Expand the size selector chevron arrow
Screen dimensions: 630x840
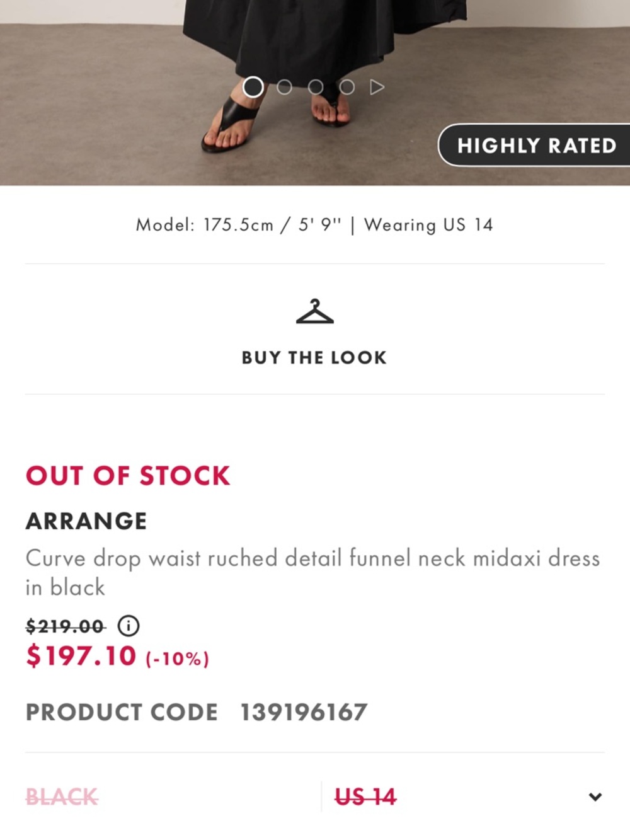tap(595, 797)
